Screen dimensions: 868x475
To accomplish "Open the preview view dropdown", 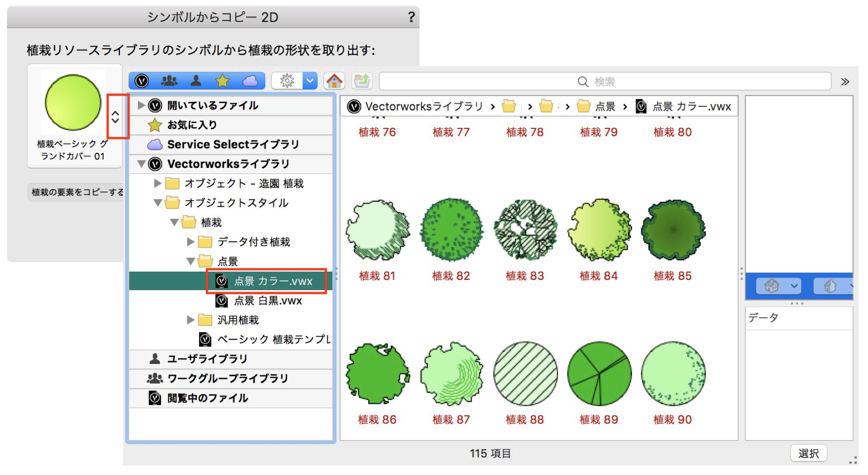I will click(778, 286).
